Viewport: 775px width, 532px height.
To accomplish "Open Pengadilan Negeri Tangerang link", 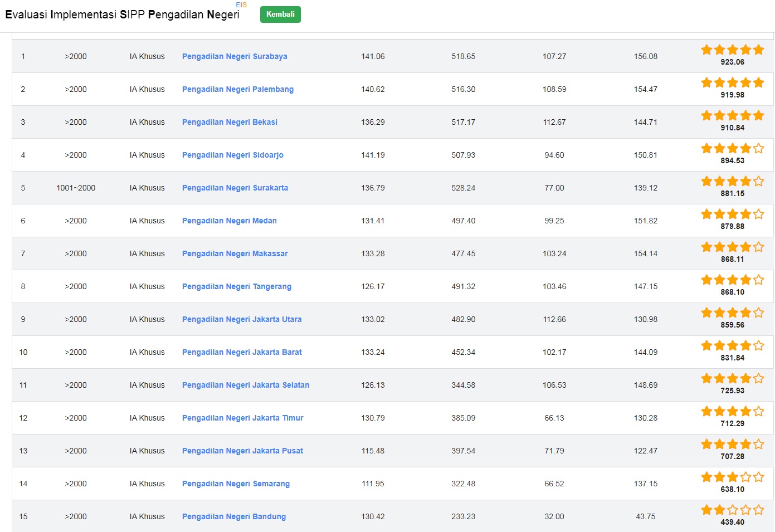I will [236, 286].
